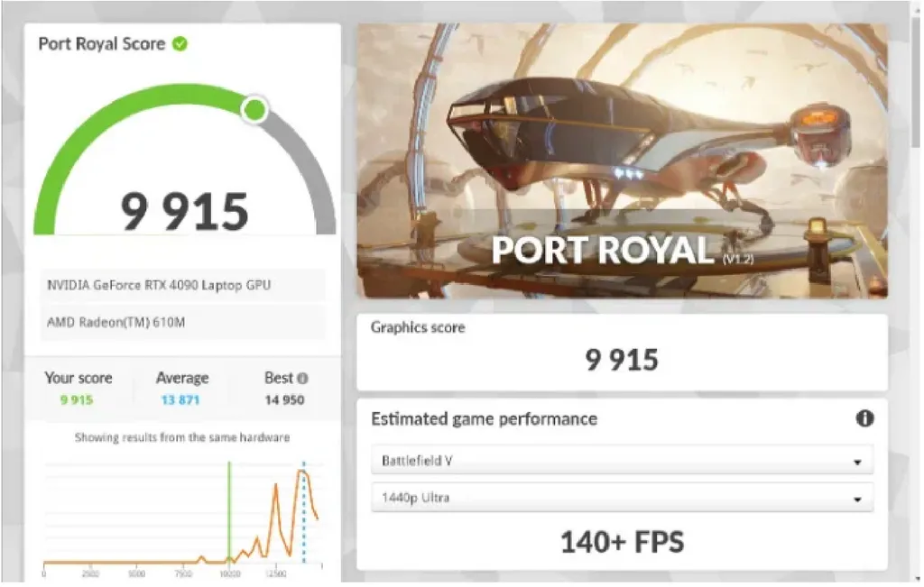Open Estimated game performance info icon
Screen dimensions: 924x587
[x=864, y=418]
